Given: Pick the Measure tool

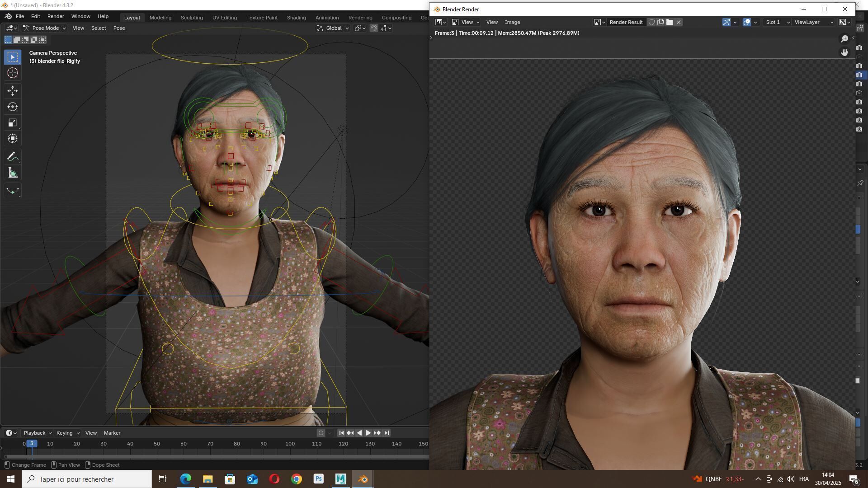Looking at the screenshot, I should [x=13, y=173].
